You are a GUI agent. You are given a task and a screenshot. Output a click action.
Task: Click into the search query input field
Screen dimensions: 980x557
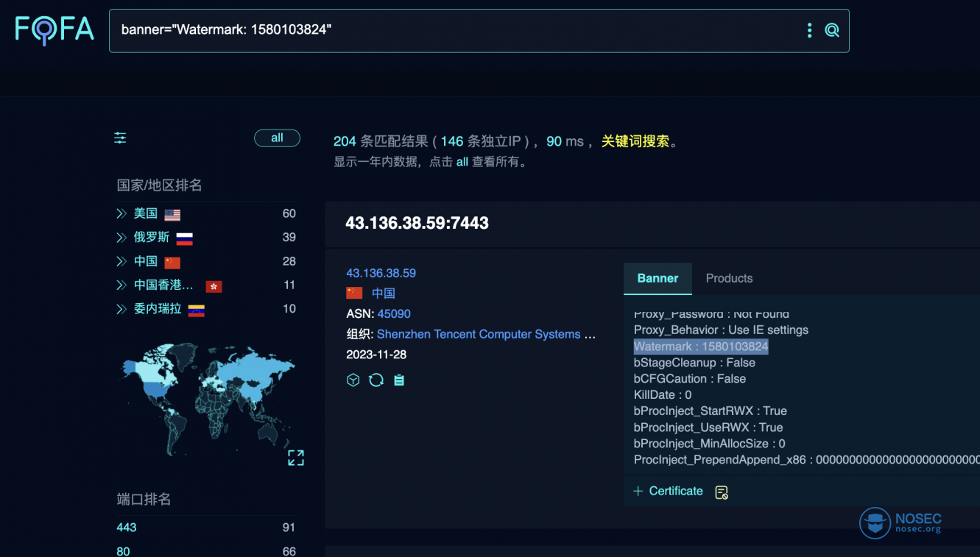tap(456, 30)
